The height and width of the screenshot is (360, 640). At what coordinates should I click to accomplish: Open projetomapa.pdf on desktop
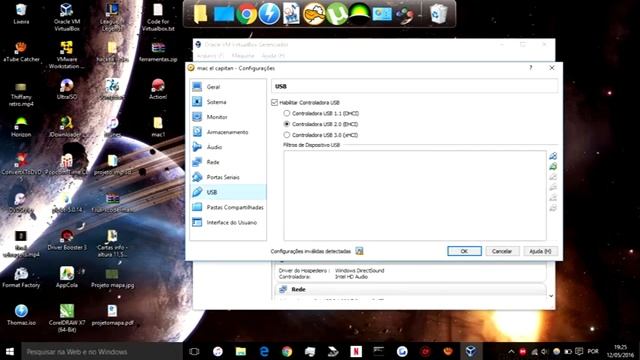[112, 315]
